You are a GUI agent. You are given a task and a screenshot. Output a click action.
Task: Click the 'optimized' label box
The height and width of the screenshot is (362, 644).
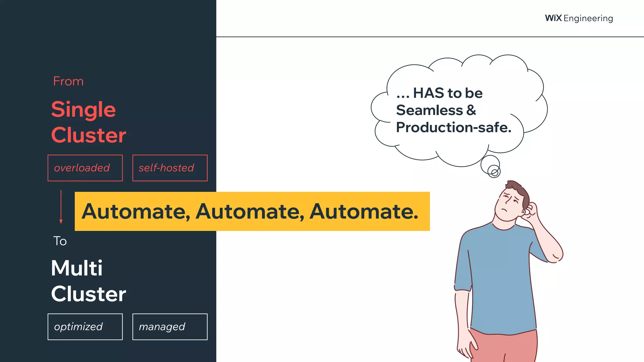pyautogui.click(x=85, y=326)
